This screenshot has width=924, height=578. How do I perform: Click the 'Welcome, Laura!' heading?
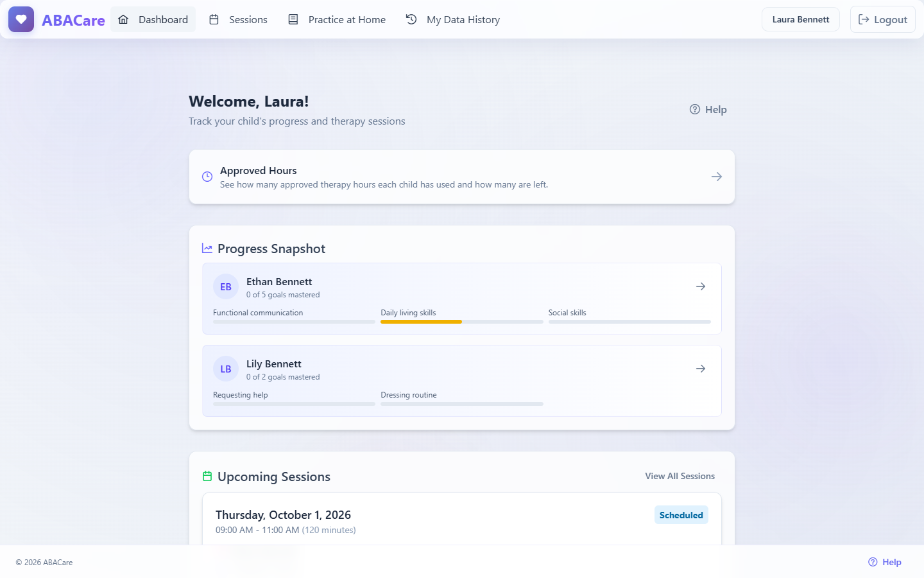pos(249,101)
